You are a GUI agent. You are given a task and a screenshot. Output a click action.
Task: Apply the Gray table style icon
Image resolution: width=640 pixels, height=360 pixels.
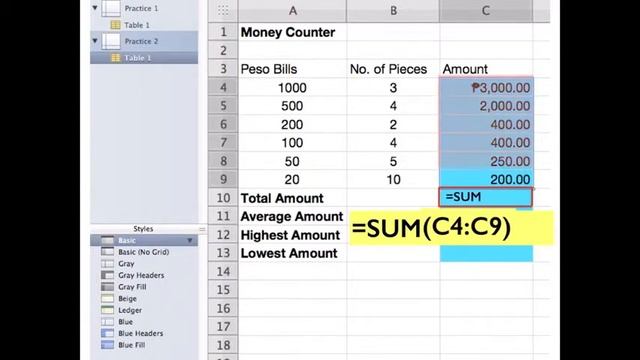(x=107, y=264)
